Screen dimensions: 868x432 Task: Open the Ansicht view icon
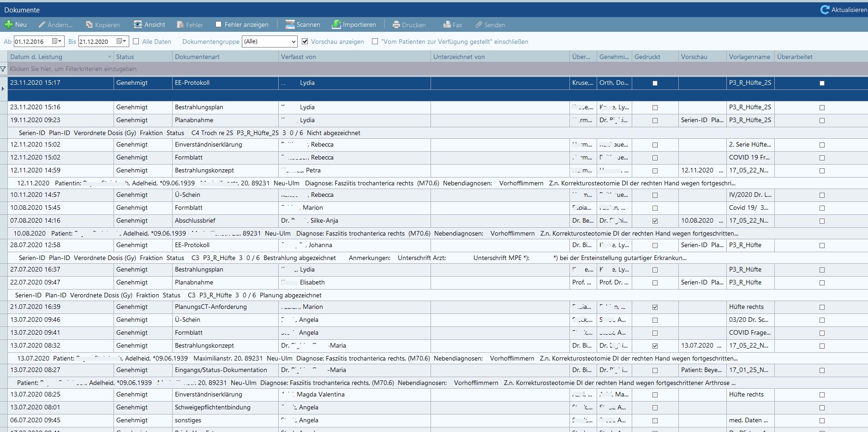[138, 25]
